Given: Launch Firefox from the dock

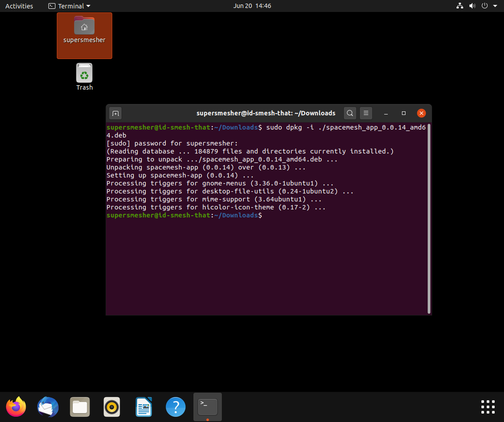Looking at the screenshot, I should [16, 406].
